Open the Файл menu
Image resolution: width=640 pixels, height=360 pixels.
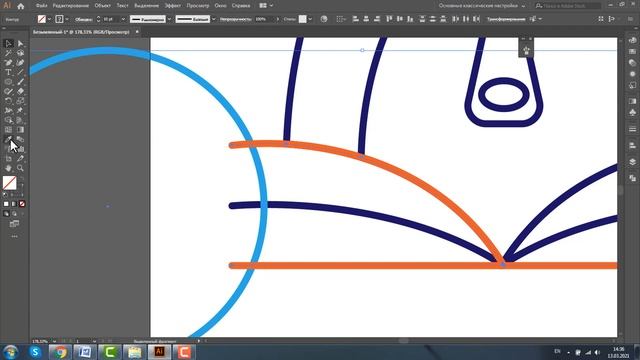click(x=41, y=6)
